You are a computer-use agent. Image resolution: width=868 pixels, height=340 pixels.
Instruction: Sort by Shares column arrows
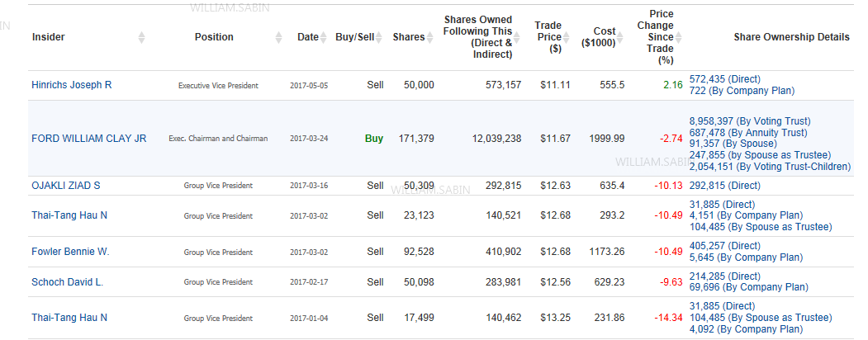(x=429, y=37)
